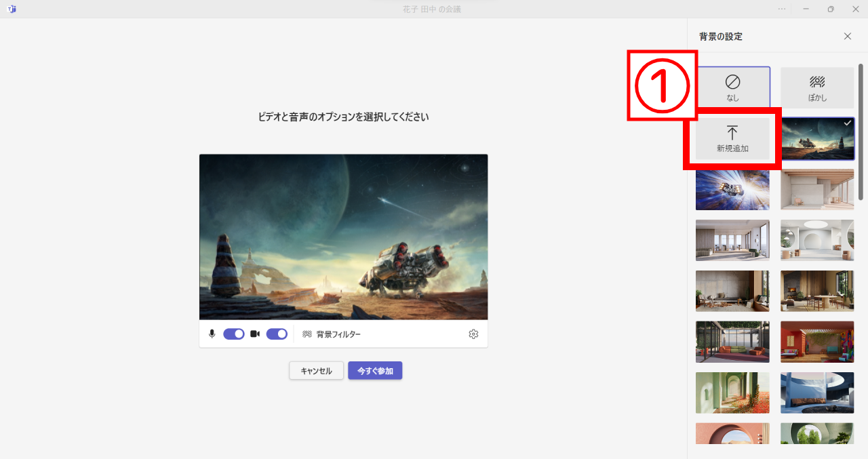Open device settings gear icon

coord(473,334)
